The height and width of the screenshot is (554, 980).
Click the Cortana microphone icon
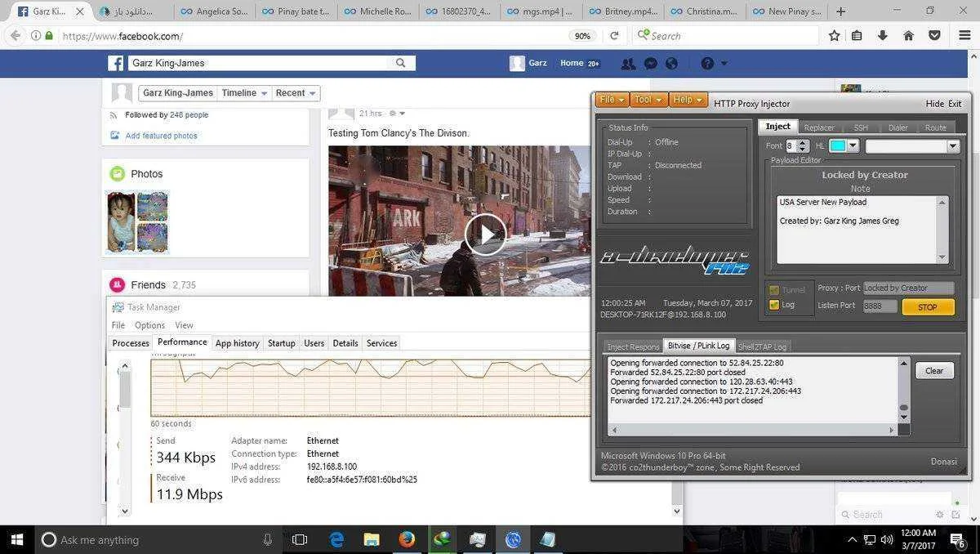click(x=268, y=539)
